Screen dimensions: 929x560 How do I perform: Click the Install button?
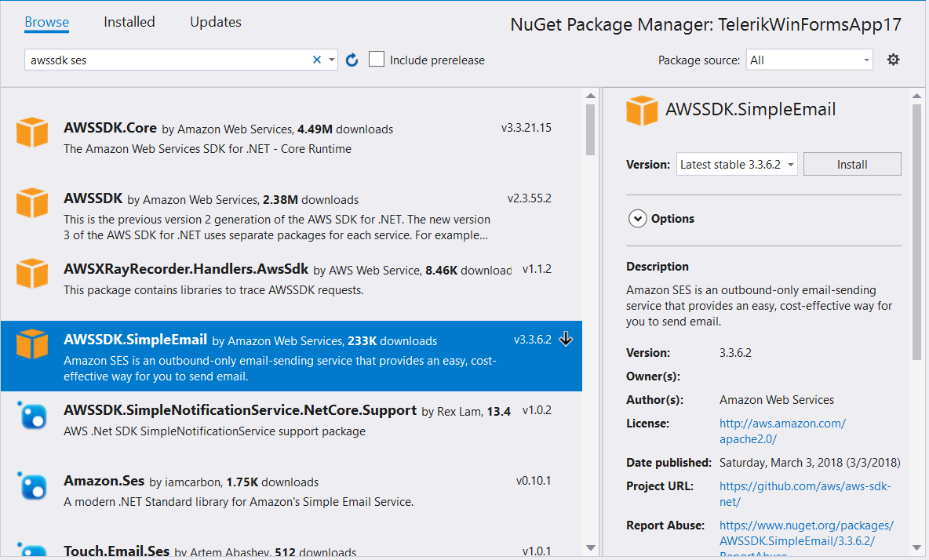coord(852,165)
